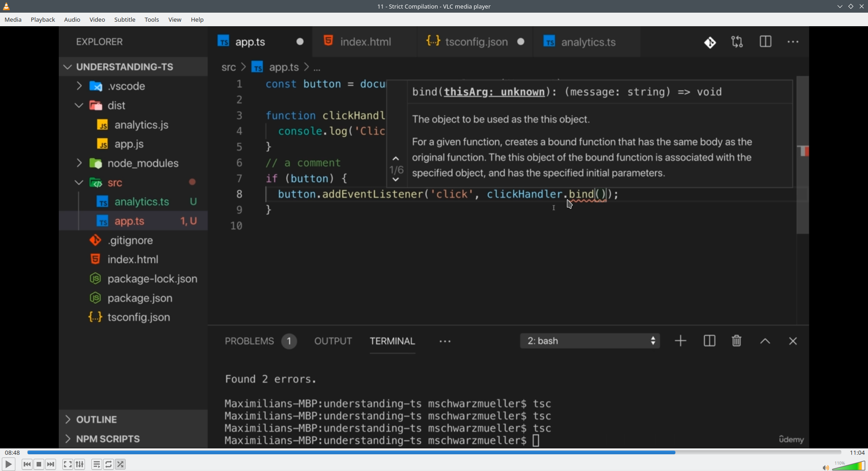
Task: Open index.html from the explorer
Action: pos(133,260)
